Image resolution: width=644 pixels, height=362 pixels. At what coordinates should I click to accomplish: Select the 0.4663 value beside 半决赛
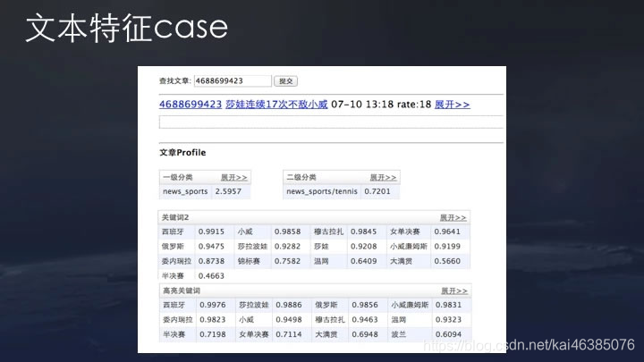pos(211,276)
